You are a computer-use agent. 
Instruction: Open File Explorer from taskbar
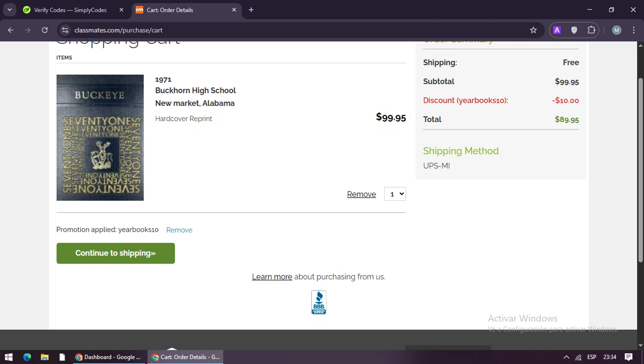pyautogui.click(x=45, y=357)
